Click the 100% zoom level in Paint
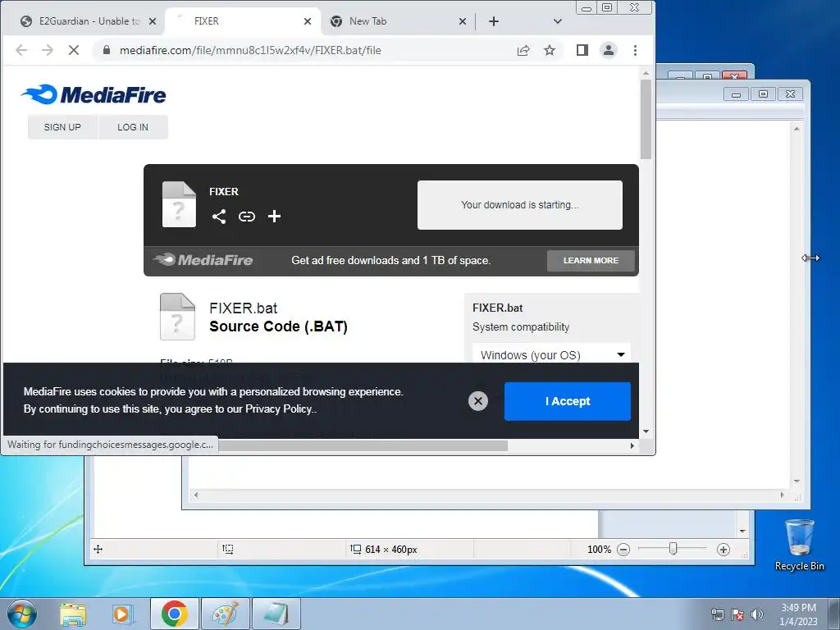The height and width of the screenshot is (630, 840). [599, 549]
